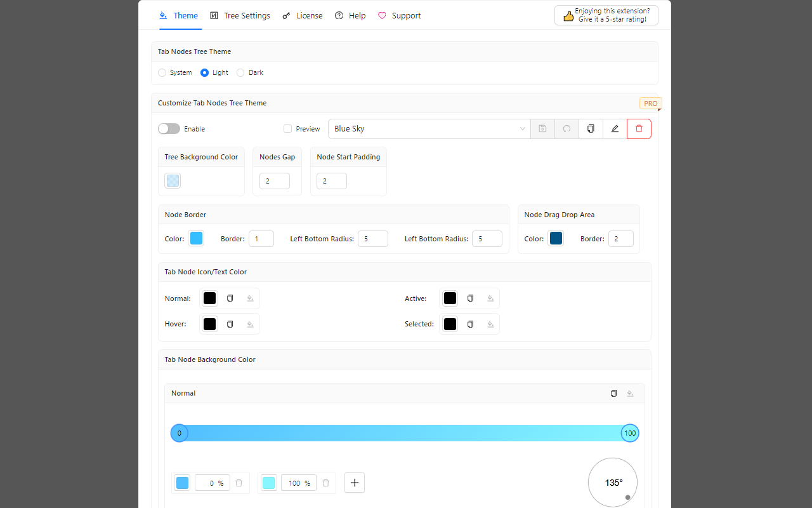Copy the Normal background color settings
The height and width of the screenshot is (508, 812).
(x=613, y=393)
